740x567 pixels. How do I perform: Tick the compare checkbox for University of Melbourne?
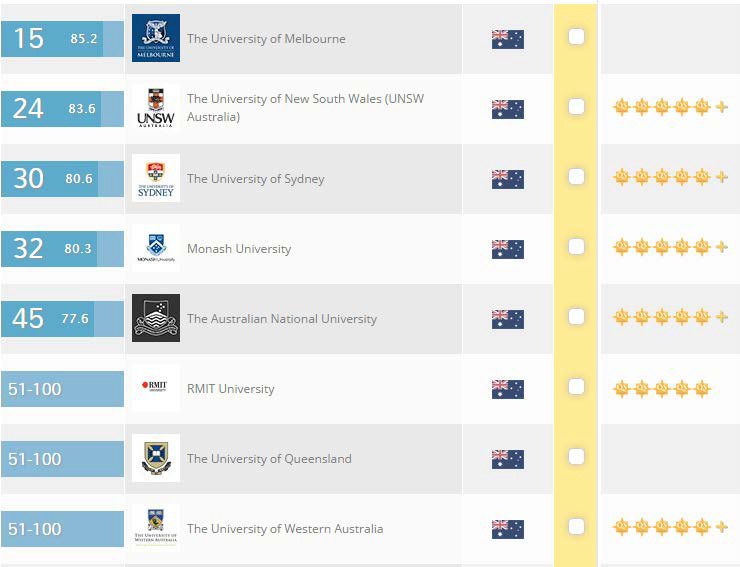pyautogui.click(x=576, y=37)
